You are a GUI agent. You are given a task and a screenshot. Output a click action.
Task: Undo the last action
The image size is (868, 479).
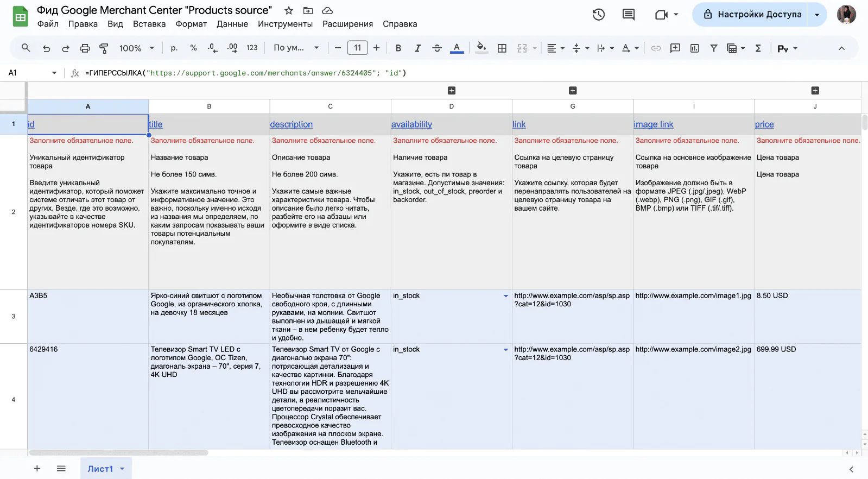(x=46, y=48)
